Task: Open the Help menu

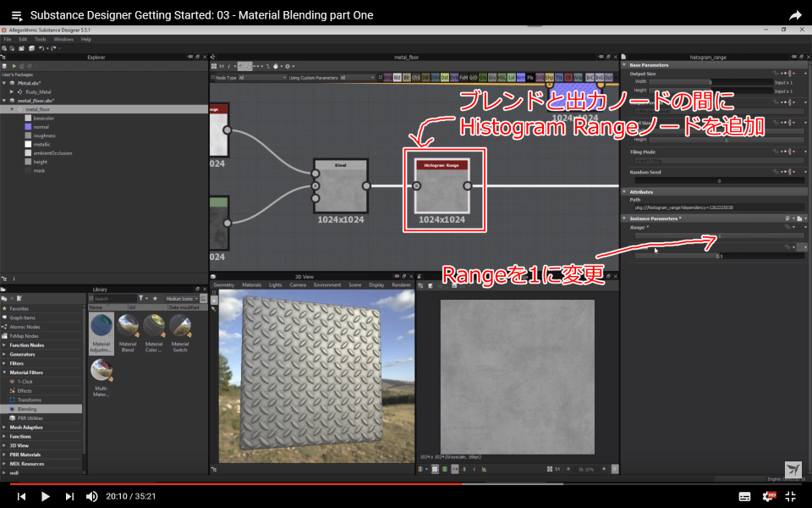Action: 86,40
